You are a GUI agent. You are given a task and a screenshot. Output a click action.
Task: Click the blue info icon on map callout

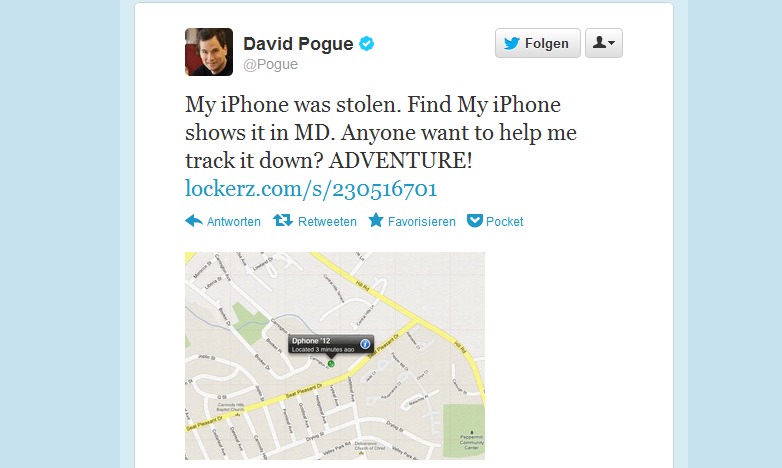pyautogui.click(x=365, y=344)
